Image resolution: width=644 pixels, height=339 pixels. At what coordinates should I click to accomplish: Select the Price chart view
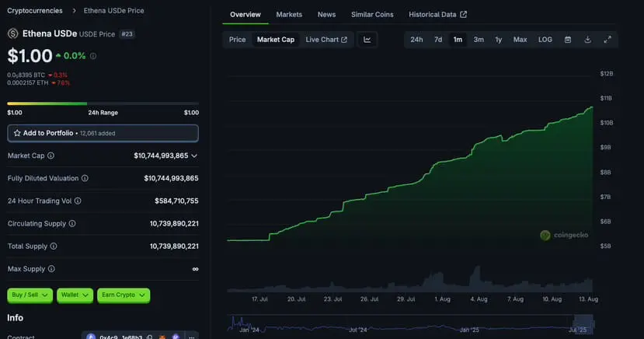point(238,40)
